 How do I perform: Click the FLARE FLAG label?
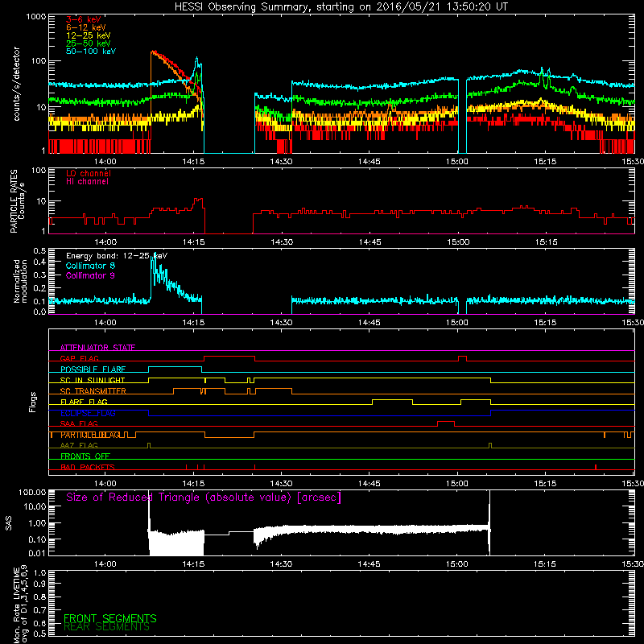84,402
